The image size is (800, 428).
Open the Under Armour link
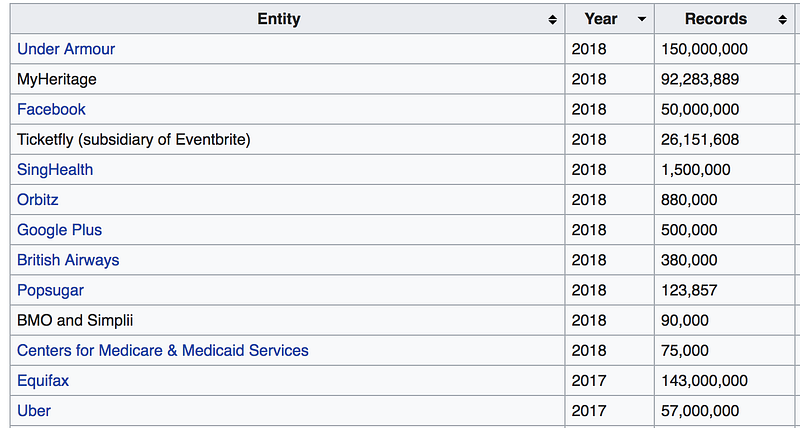[66, 49]
